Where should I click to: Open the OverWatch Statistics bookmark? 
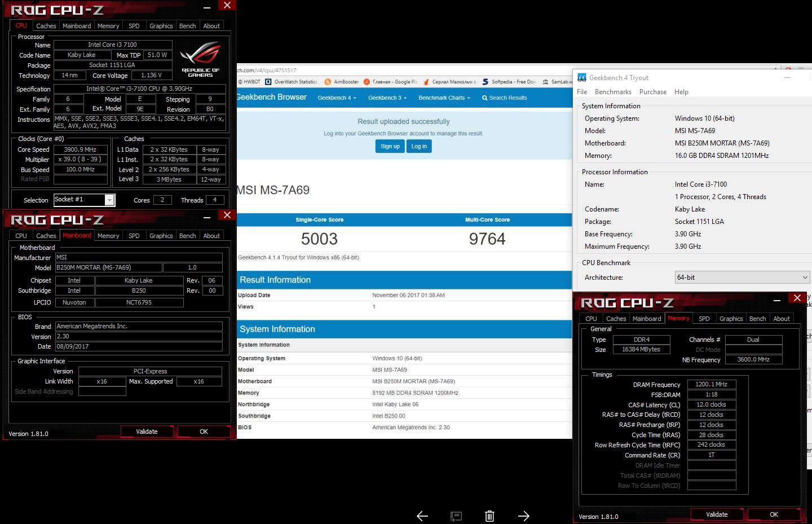pos(291,82)
